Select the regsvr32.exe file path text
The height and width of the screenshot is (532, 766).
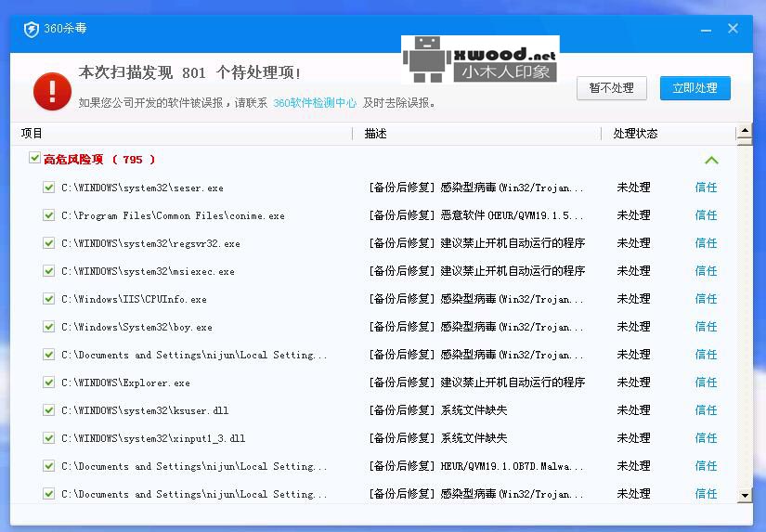pos(150,243)
